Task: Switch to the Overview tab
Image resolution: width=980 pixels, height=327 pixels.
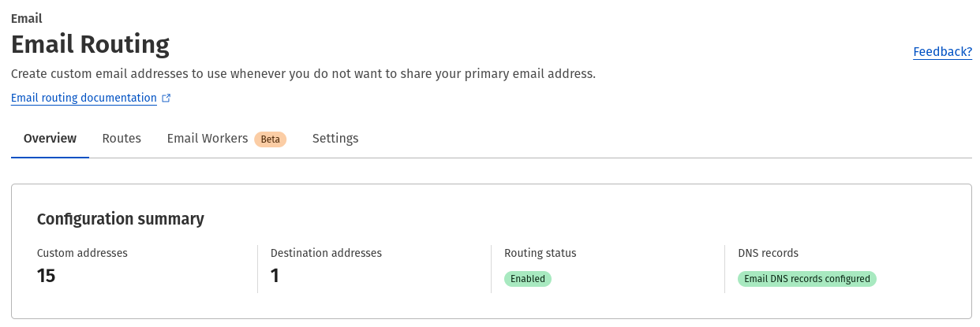Action: click(50, 139)
